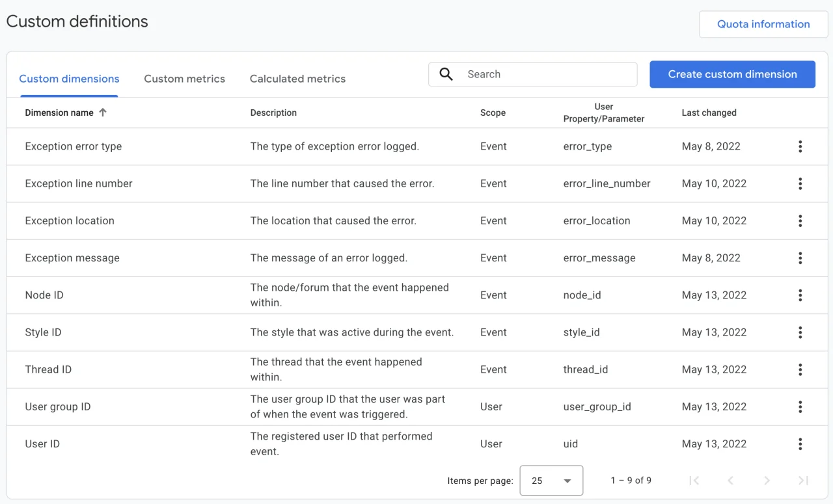The width and height of the screenshot is (833, 504).
Task: Switch to the Calculated metrics tab
Action: click(297, 79)
